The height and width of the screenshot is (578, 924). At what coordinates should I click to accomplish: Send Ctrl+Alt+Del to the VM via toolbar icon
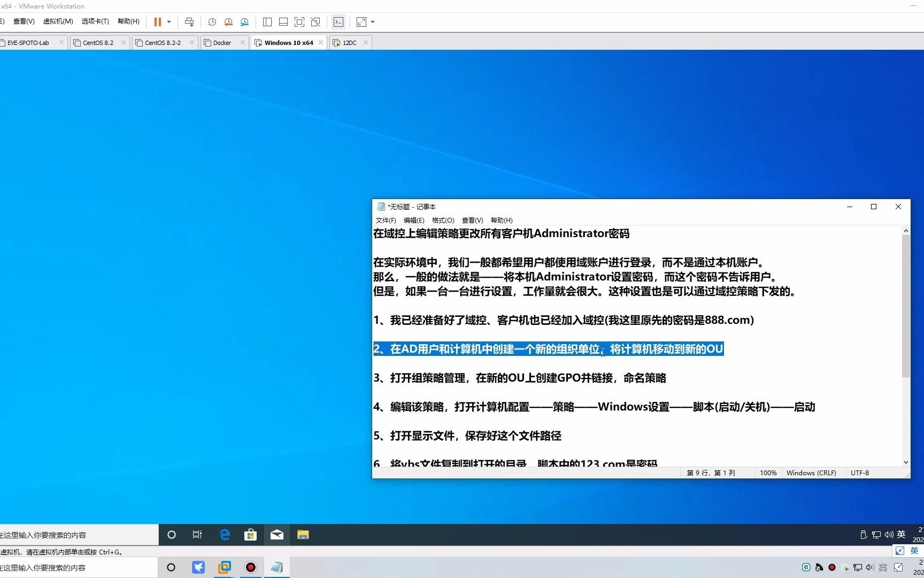tap(189, 22)
